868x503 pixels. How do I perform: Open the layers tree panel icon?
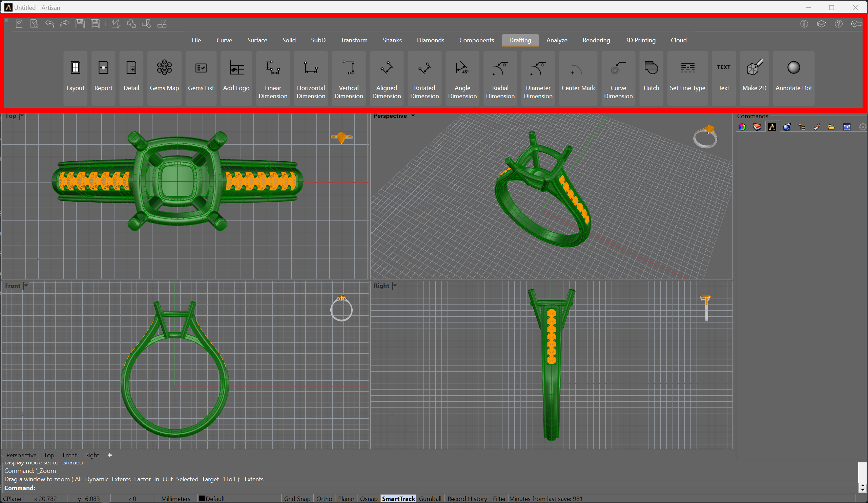802,127
